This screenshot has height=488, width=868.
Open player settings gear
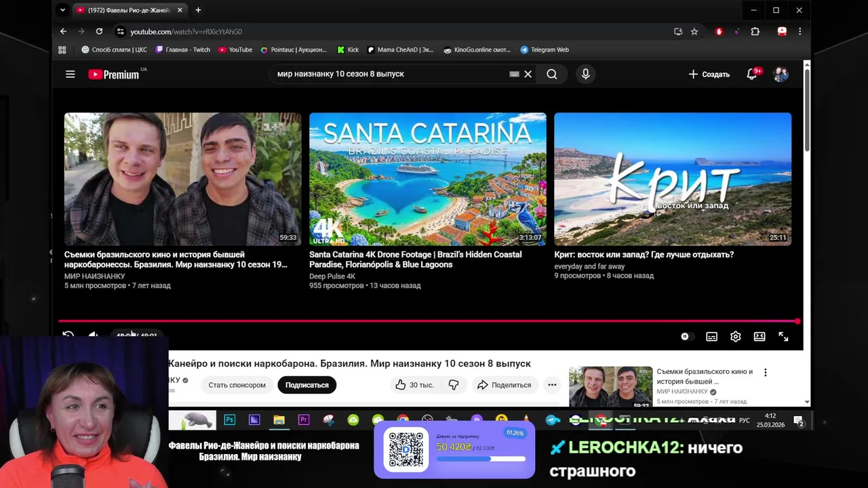[x=736, y=336]
